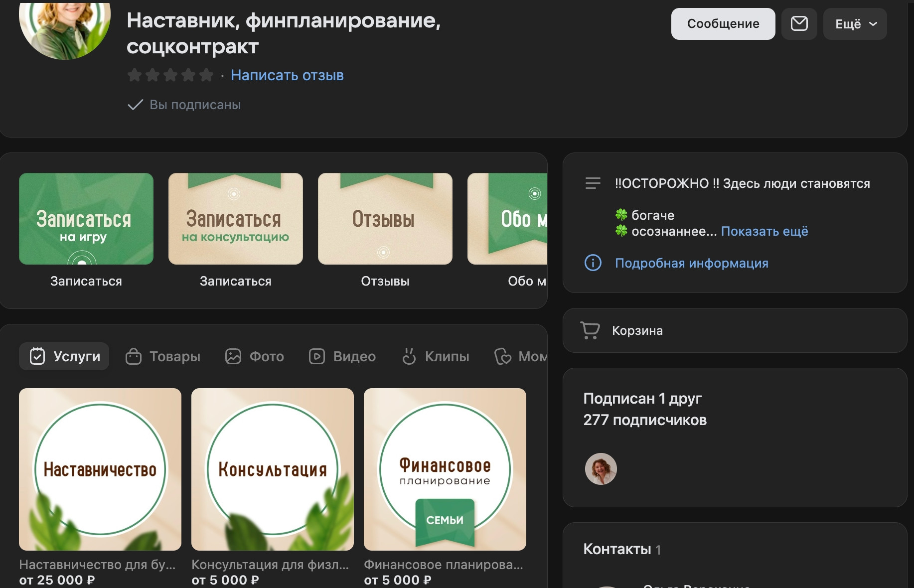Screen dimensions: 914x588
Task: Click the Клипы hand icon
Action: [x=409, y=356]
